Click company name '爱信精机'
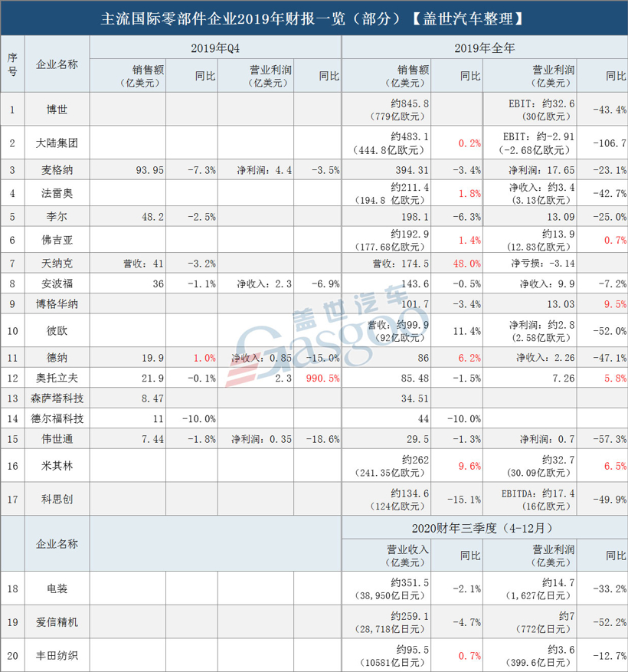 tap(57, 622)
